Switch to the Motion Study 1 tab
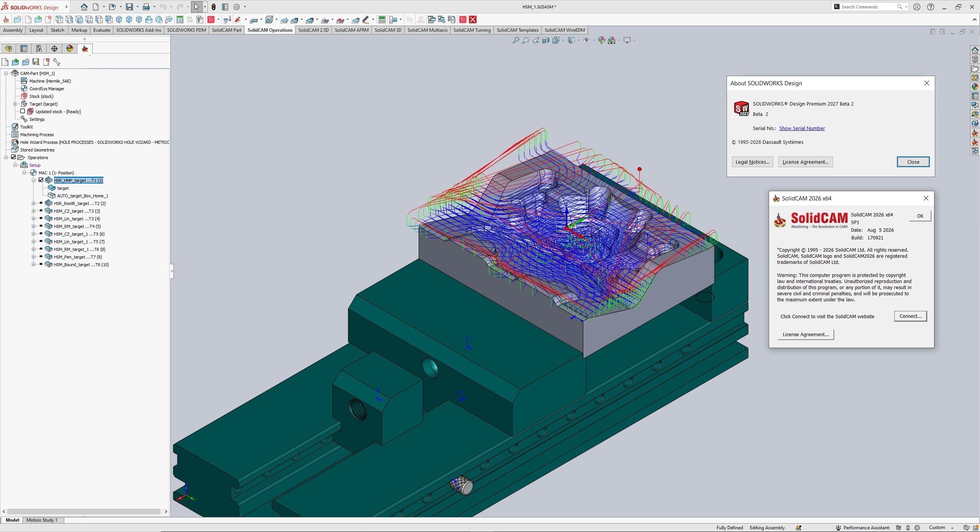 click(x=42, y=520)
